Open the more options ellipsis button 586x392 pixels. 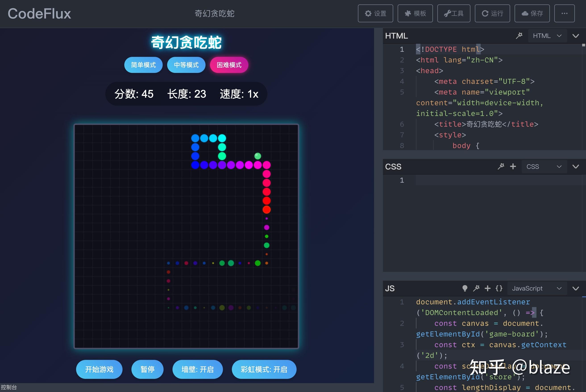coord(564,14)
